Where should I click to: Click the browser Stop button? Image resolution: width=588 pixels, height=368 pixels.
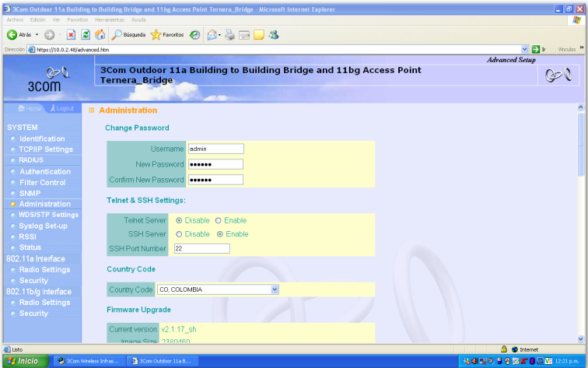pos(71,35)
